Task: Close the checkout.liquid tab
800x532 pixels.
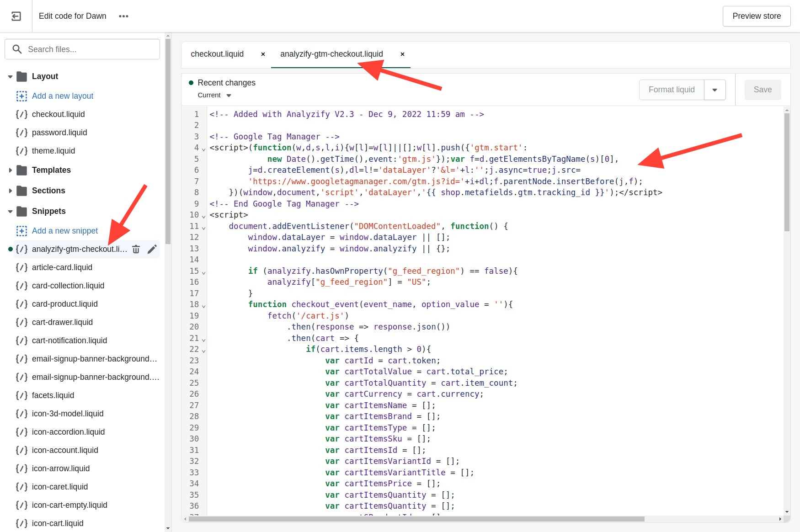Action: (263, 54)
